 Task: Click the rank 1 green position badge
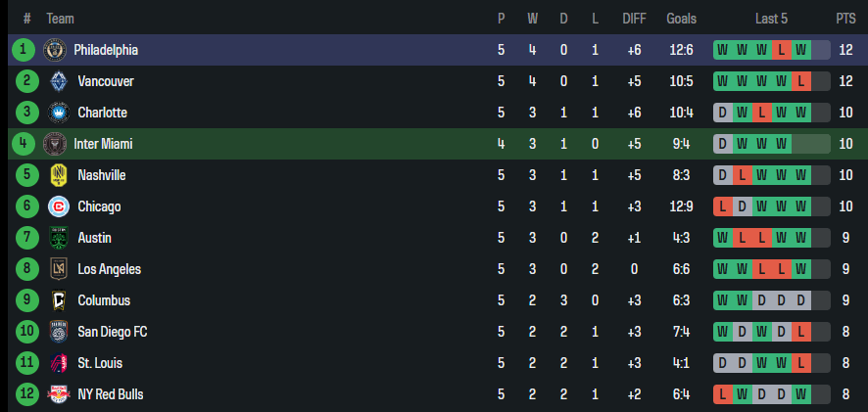[24, 50]
